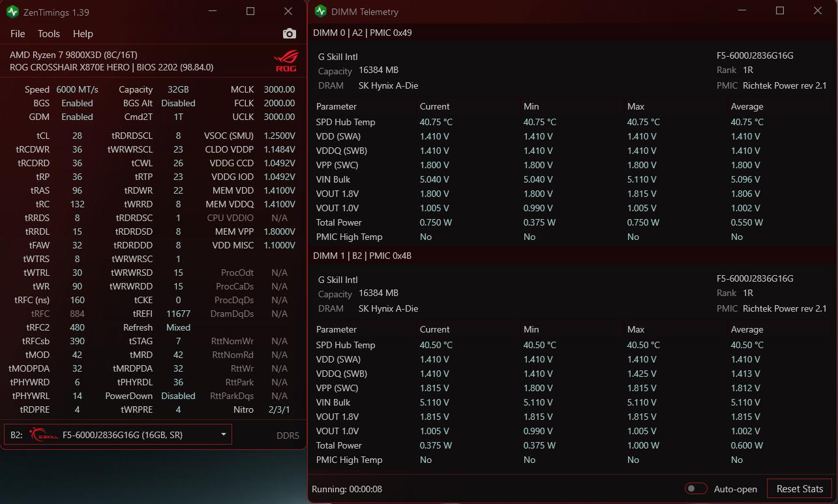This screenshot has width=838, height=504.
Task: Click the FCLK value 2000.00
Action: click(279, 103)
